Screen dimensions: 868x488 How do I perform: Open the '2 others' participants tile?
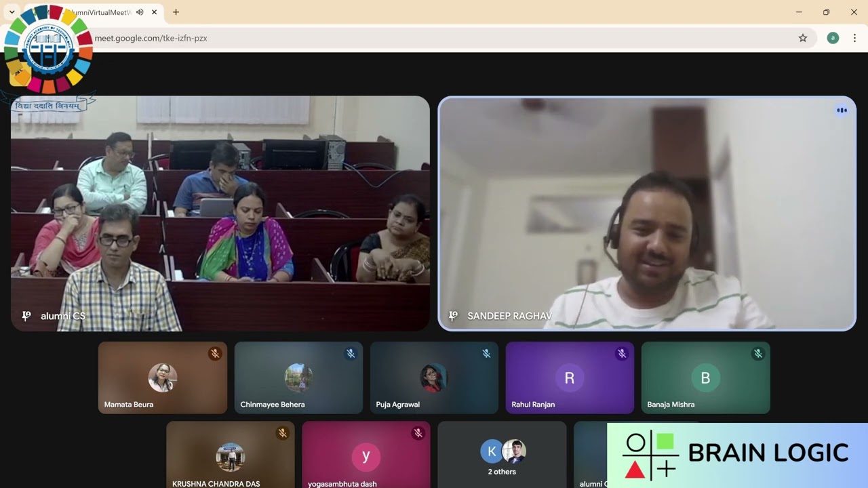502,455
